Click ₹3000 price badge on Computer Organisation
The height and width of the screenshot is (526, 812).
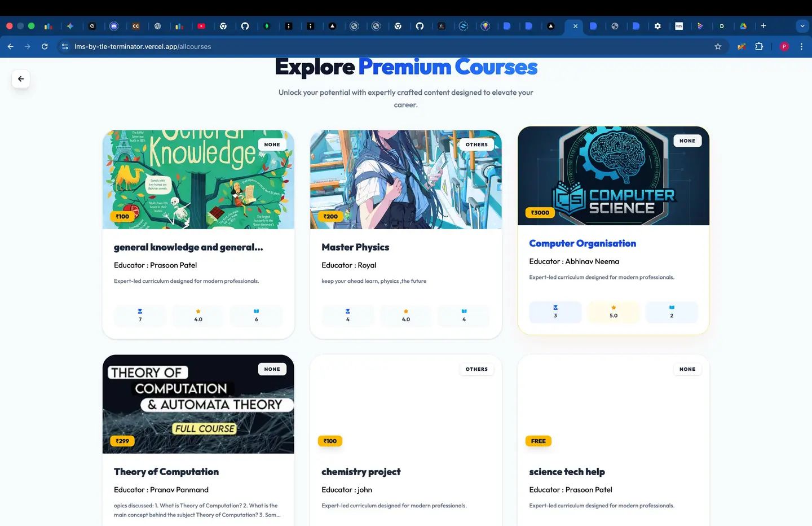[x=540, y=213]
